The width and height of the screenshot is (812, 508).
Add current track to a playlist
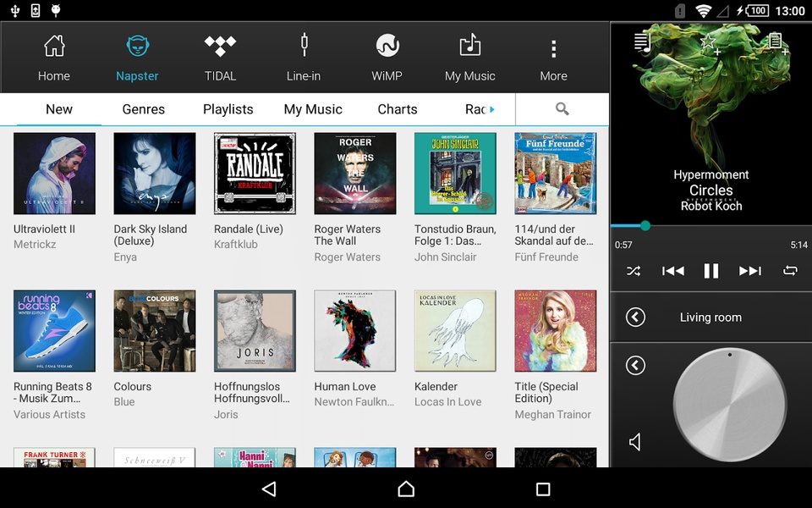pos(777,43)
